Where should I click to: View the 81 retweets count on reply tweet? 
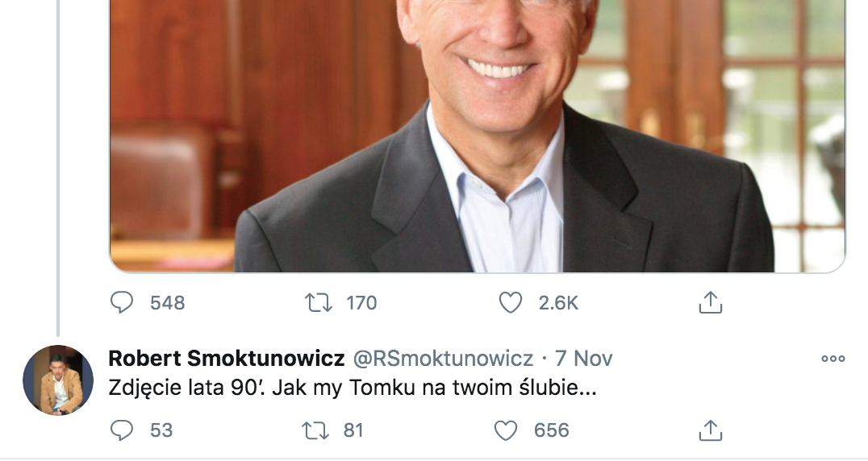(x=353, y=430)
